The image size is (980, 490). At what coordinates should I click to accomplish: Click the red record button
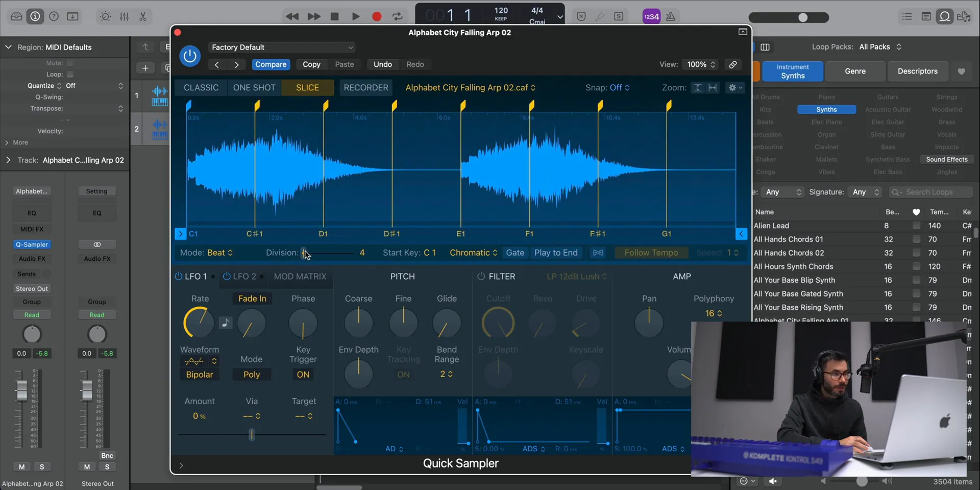pyautogui.click(x=377, y=16)
